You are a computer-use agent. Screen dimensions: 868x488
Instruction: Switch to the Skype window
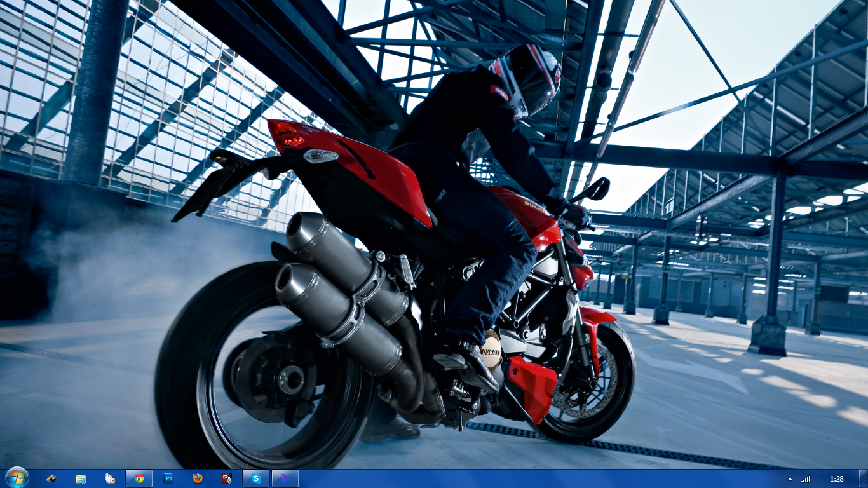(x=256, y=478)
